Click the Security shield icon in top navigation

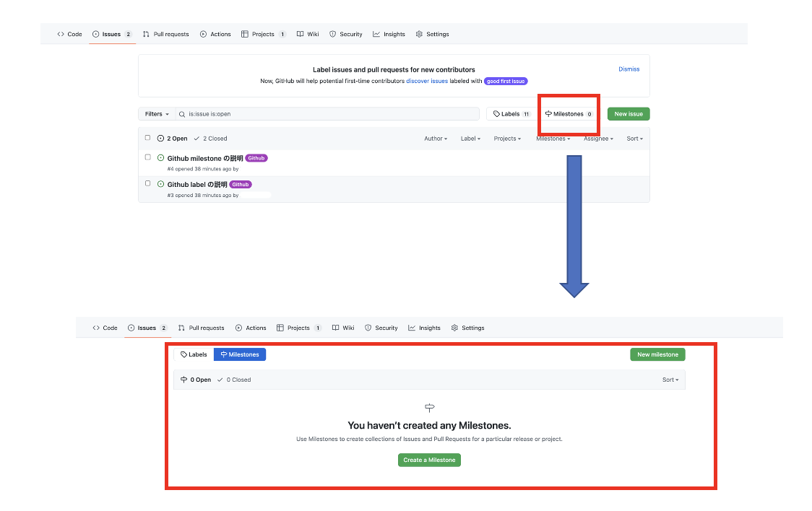click(332, 34)
